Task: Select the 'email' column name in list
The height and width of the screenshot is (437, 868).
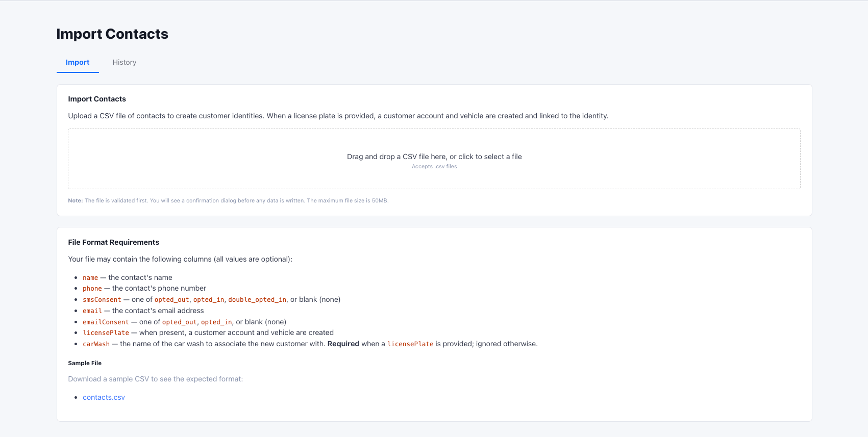Action: [x=92, y=311]
